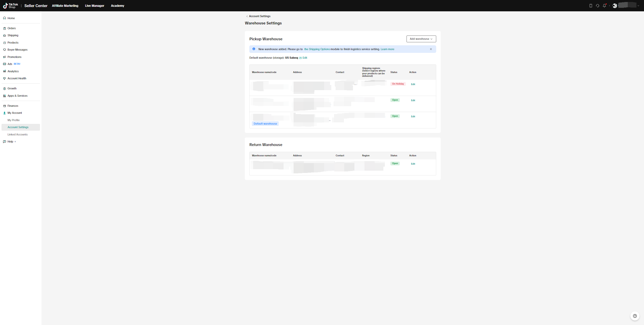Edit the On Holiday pickup warehouse
Screen dimensions: 644x325
coord(413,84)
